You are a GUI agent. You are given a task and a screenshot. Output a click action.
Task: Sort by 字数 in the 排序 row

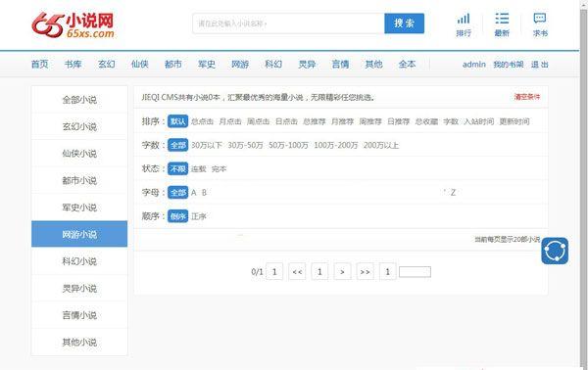451,121
